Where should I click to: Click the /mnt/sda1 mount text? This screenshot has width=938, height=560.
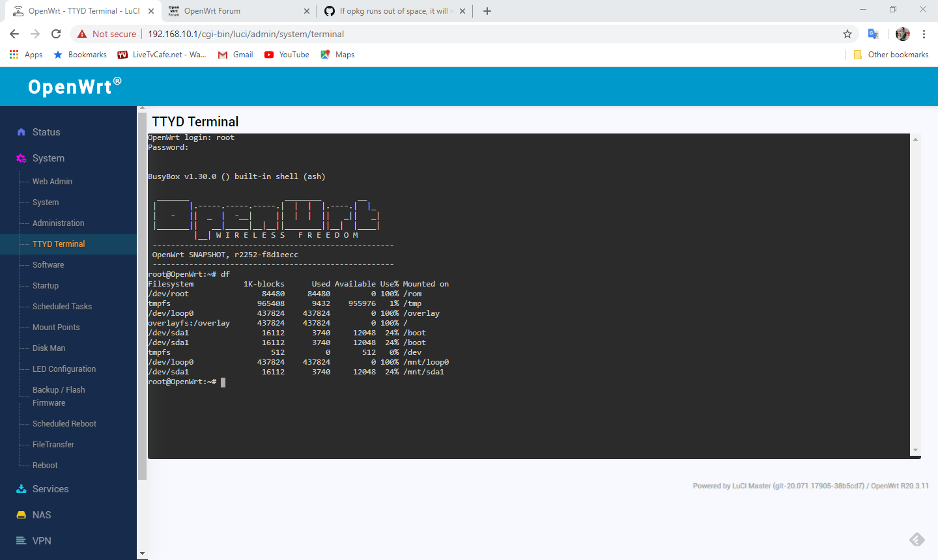coord(424,372)
